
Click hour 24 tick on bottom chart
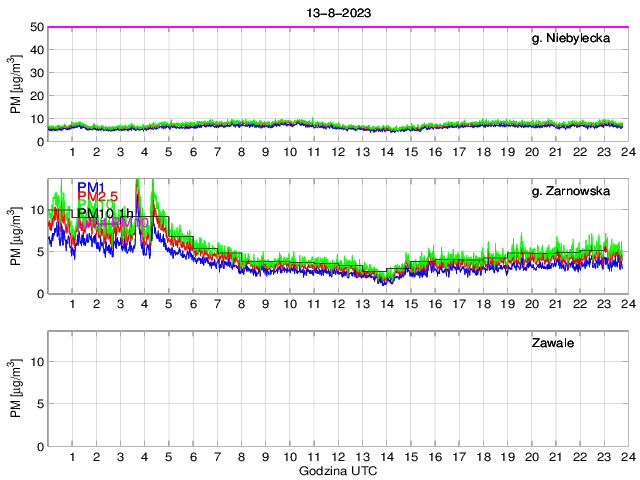tap(627, 456)
